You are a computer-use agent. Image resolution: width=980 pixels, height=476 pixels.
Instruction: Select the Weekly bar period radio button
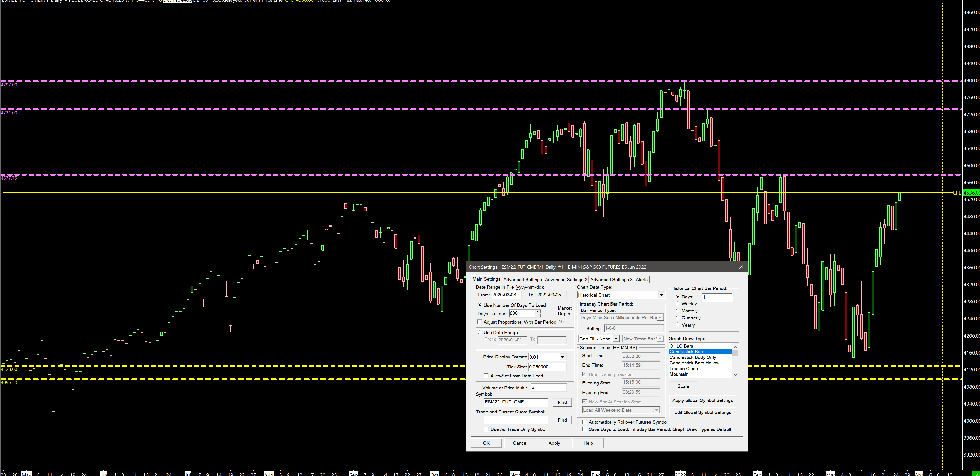pos(677,303)
